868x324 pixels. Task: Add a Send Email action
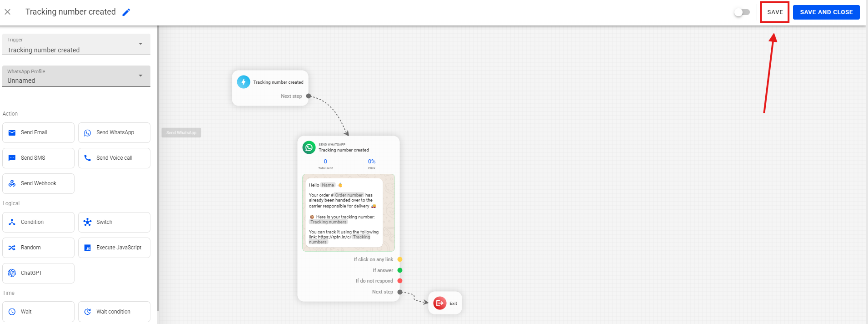[38, 132]
